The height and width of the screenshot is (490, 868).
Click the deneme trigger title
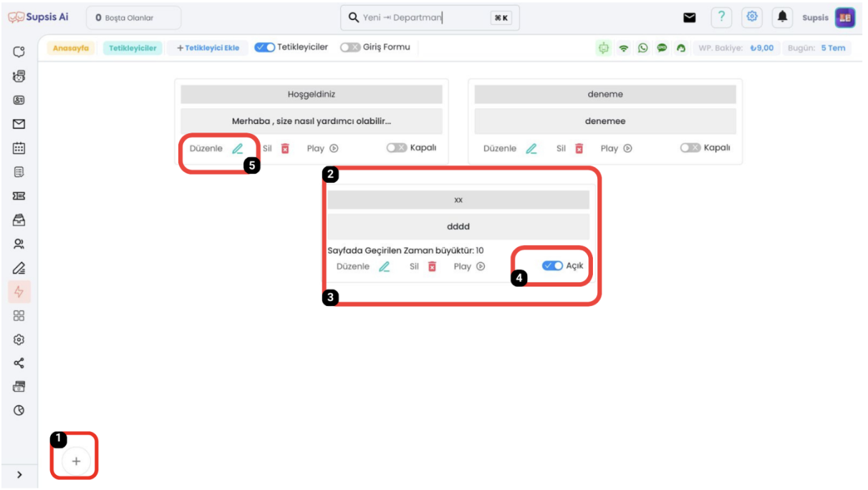(x=605, y=94)
